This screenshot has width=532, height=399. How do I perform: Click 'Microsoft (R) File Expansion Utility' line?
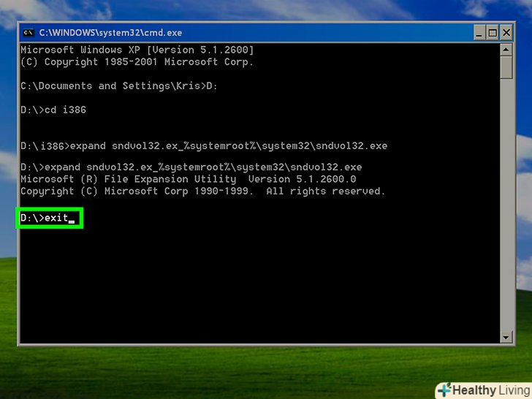click(x=189, y=179)
